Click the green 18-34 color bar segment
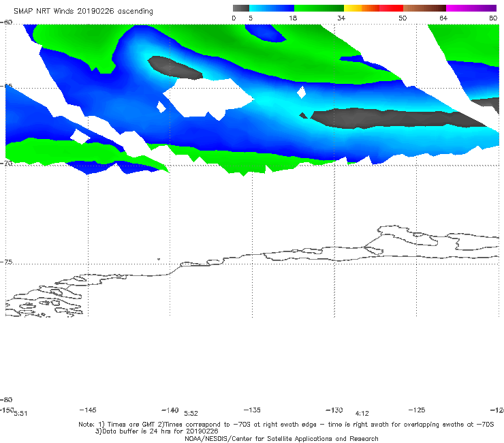504x443 pixels. click(x=319, y=8)
